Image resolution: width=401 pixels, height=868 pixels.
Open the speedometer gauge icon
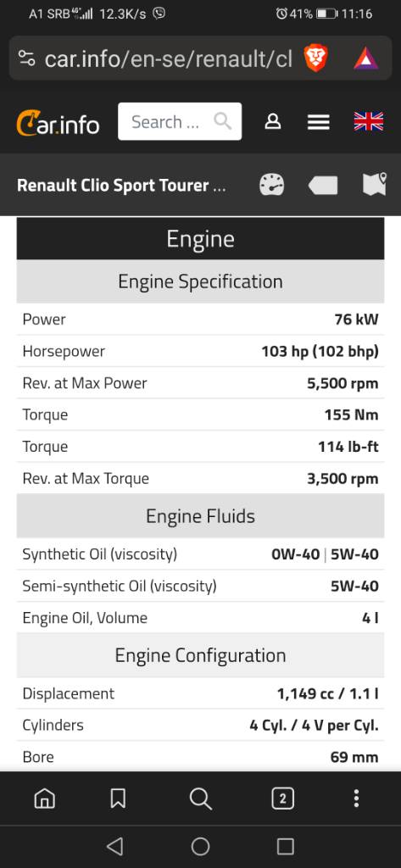point(272,185)
